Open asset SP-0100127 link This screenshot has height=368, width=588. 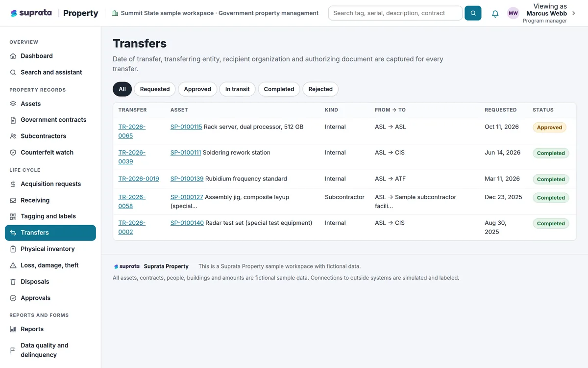(x=187, y=197)
